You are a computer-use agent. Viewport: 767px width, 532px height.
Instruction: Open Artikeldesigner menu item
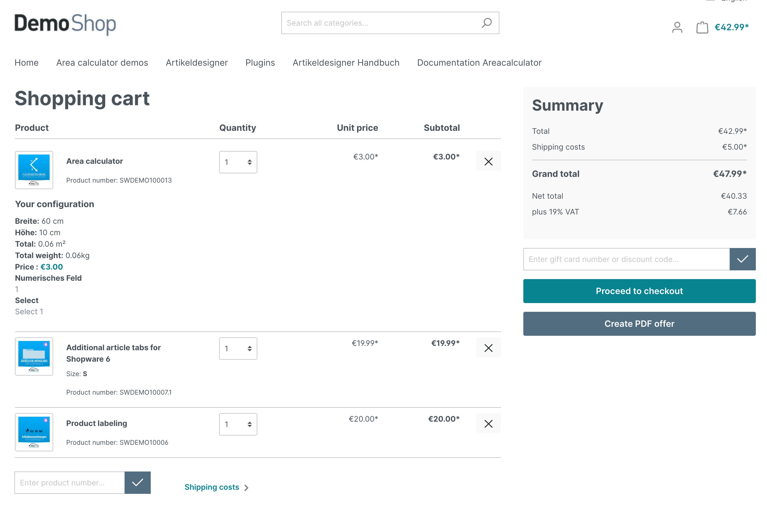pyautogui.click(x=197, y=63)
